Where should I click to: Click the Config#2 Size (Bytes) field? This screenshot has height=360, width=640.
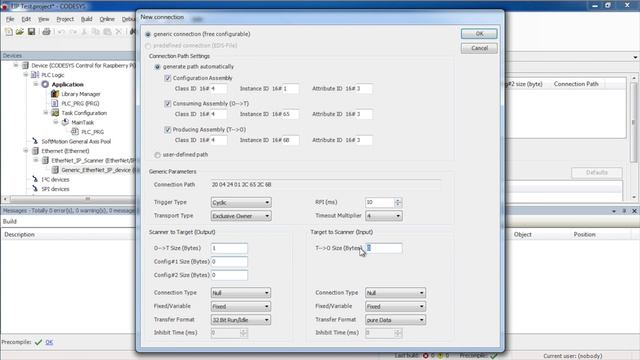pyautogui.click(x=229, y=275)
